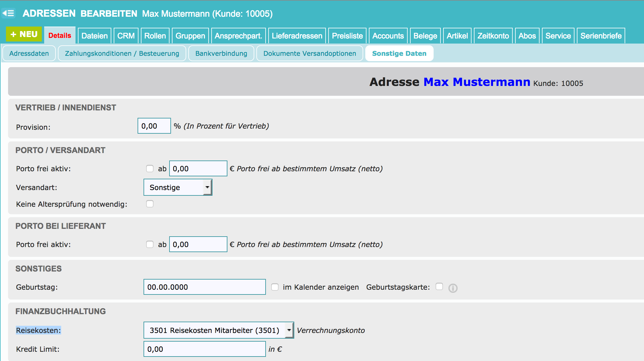This screenshot has height=361, width=644.
Task: Tick Porto frei aktiv for Lieferant
Action: pos(150,244)
